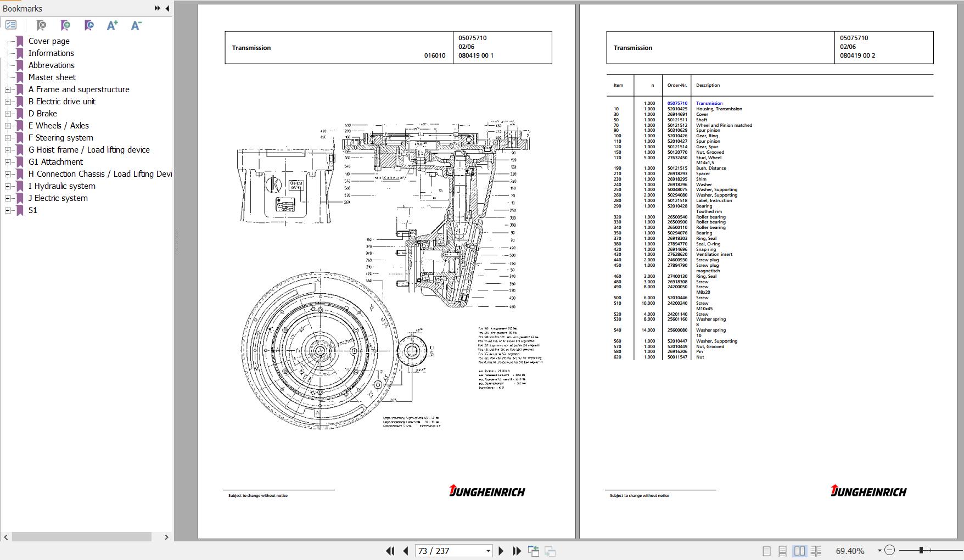Screen dimensions: 964x560
Task: Open the page number dropdown
Action: (488, 551)
